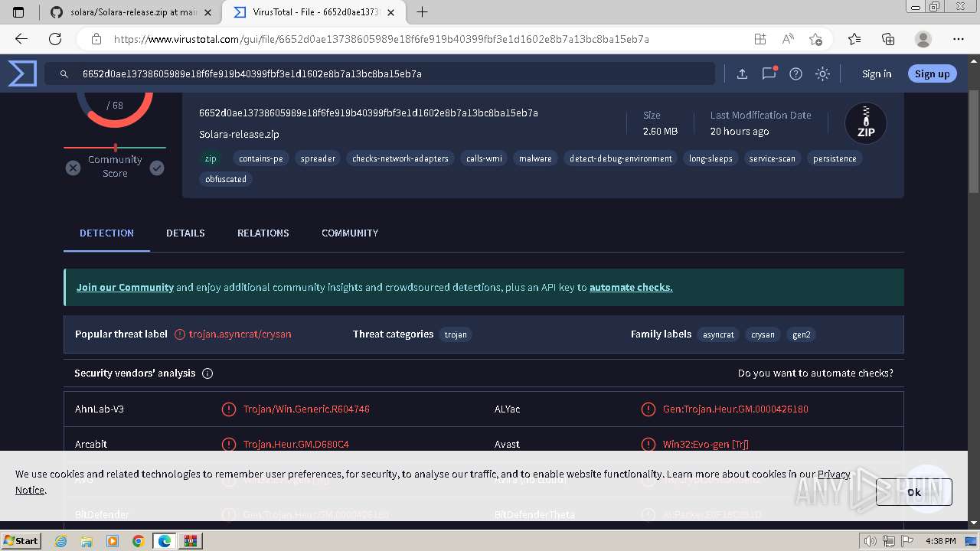Click the info icon beside Security vendors' analysis
The image size is (980, 551).
(x=207, y=373)
